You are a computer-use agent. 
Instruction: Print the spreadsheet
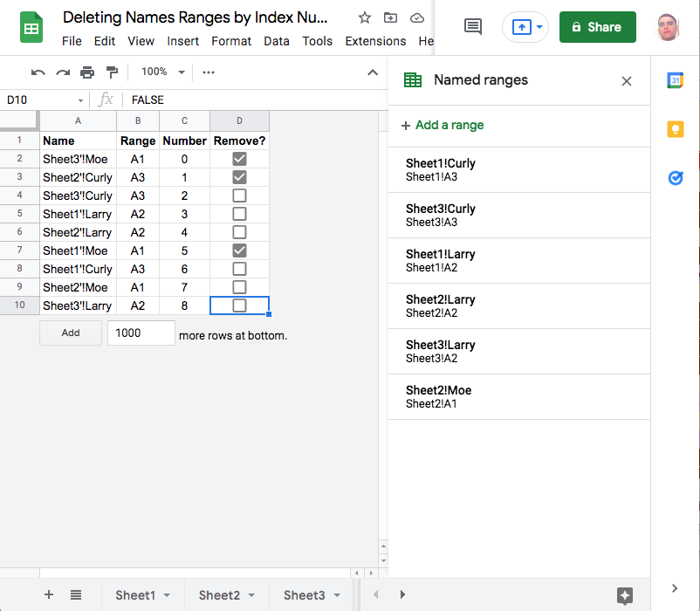coord(87,72)
